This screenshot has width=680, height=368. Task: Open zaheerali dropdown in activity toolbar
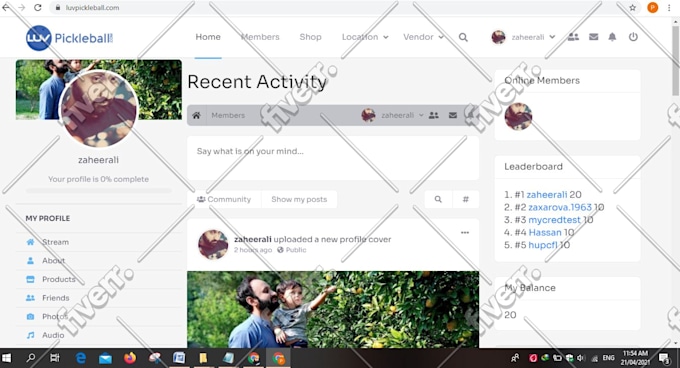tap(392, 115)
